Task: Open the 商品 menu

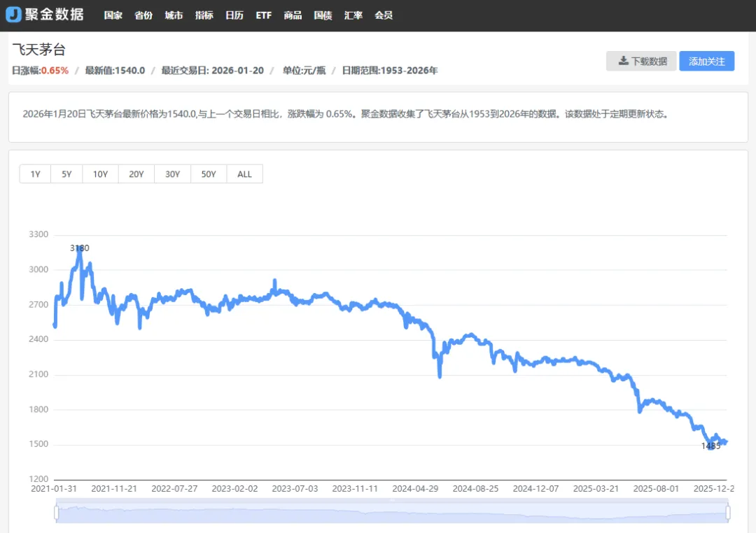Action: tap(293, 15)
